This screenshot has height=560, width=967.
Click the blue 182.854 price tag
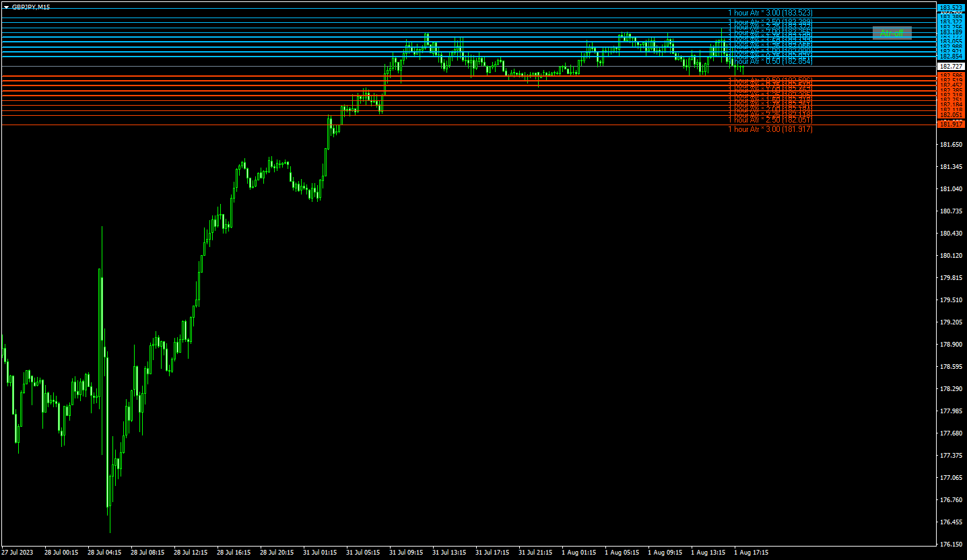(x=951, y=57)
